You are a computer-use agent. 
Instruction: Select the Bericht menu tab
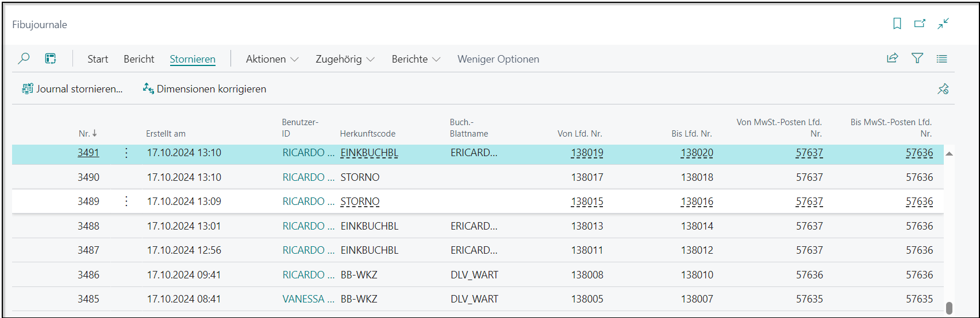pos(139,59)
